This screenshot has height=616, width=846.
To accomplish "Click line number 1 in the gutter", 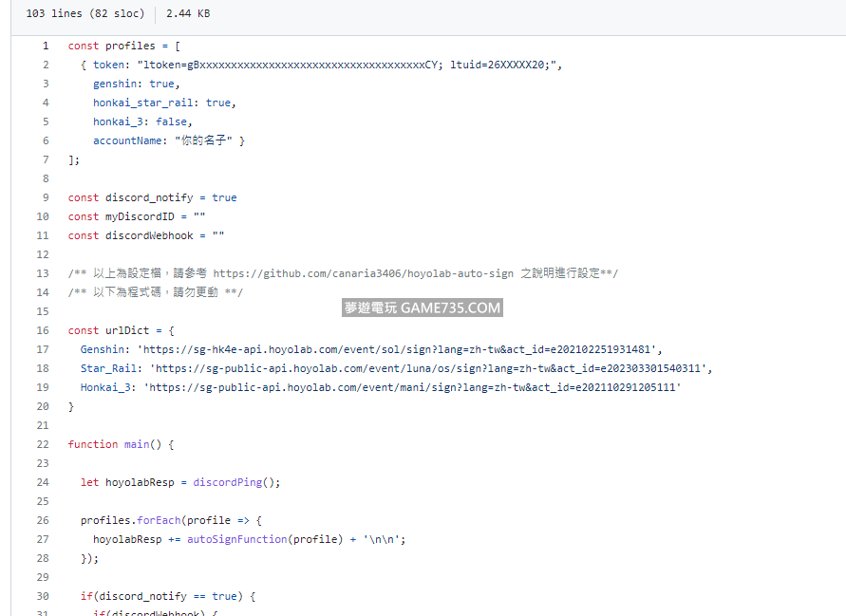I will 45,46.
